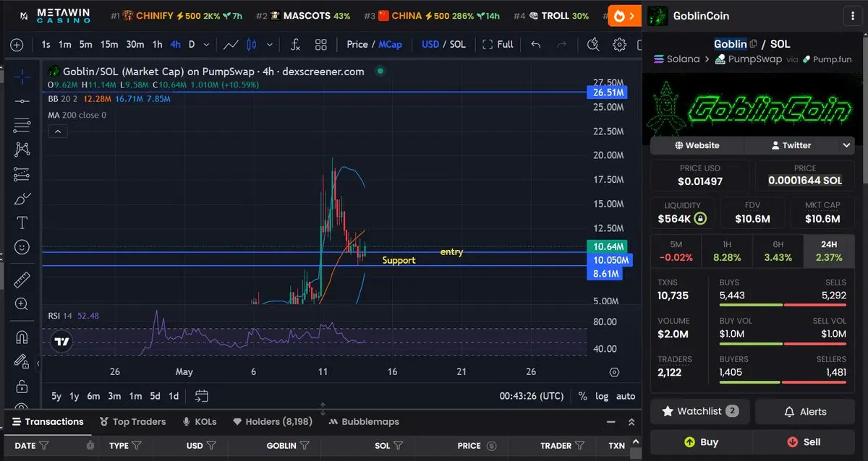Open DATE column filter
The height and width of the screenshot is (461, 868).
[x=44, y=446]
